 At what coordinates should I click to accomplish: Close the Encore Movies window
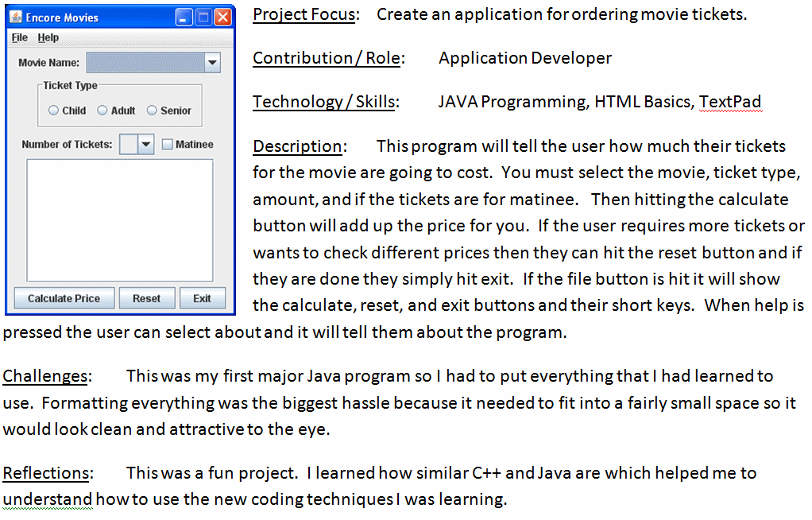(x=222, y=17)
